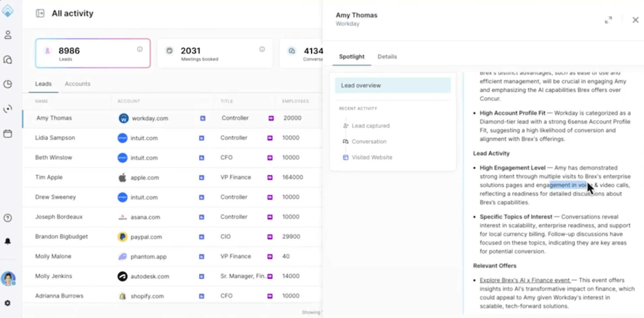Click the purple badge icon in Molly Malone row
Viewport: 644px width, 318px height.
pos(270,257)
